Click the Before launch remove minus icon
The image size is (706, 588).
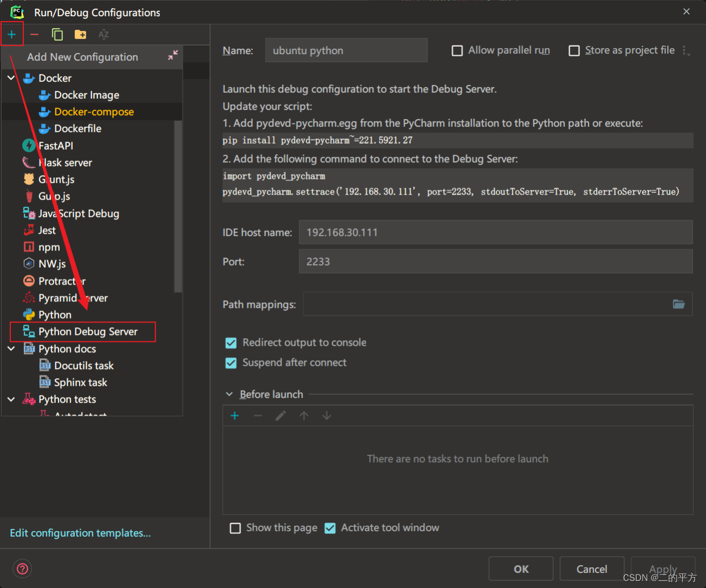tap(258, 416)
